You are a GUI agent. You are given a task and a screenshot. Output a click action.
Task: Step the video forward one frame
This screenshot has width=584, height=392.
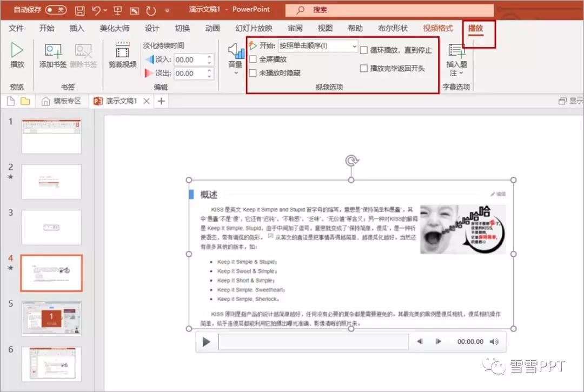point(439,342)
